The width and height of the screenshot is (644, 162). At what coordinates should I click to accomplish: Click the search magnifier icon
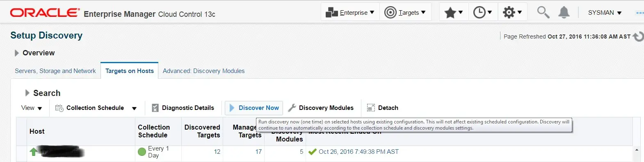543,12
